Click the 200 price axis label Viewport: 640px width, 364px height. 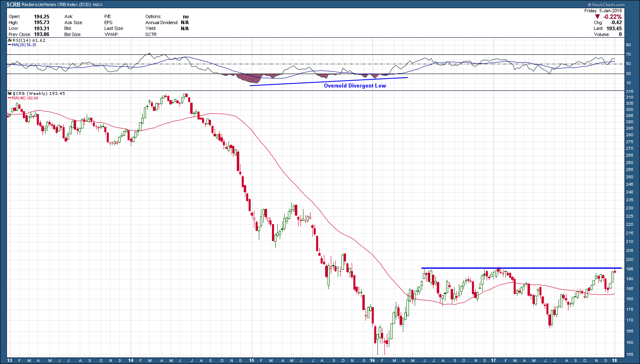click(629, 260)
